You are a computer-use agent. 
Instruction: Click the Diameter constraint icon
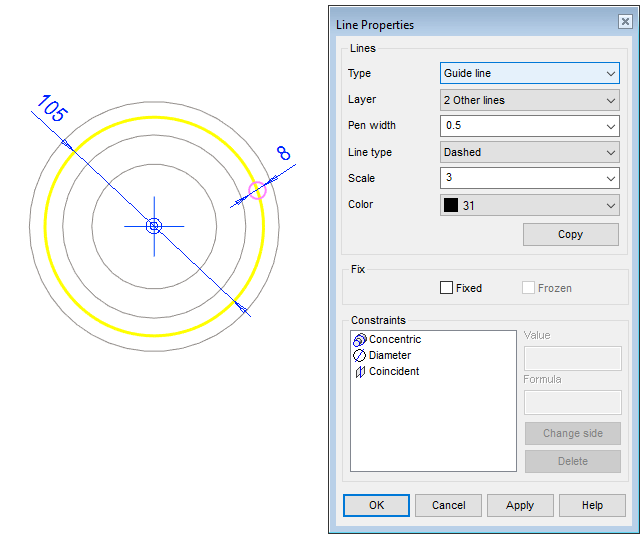pos(360,356)
